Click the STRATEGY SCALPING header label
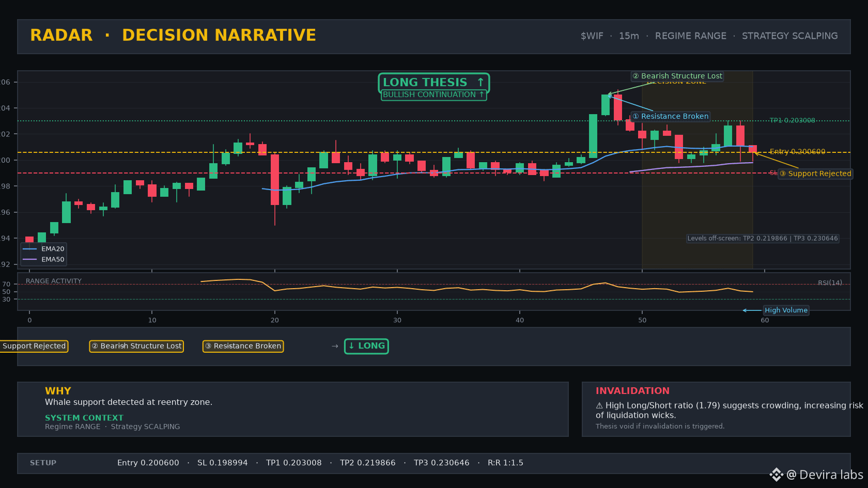Screen dimensions: 868x488 [x=790, y=36]
